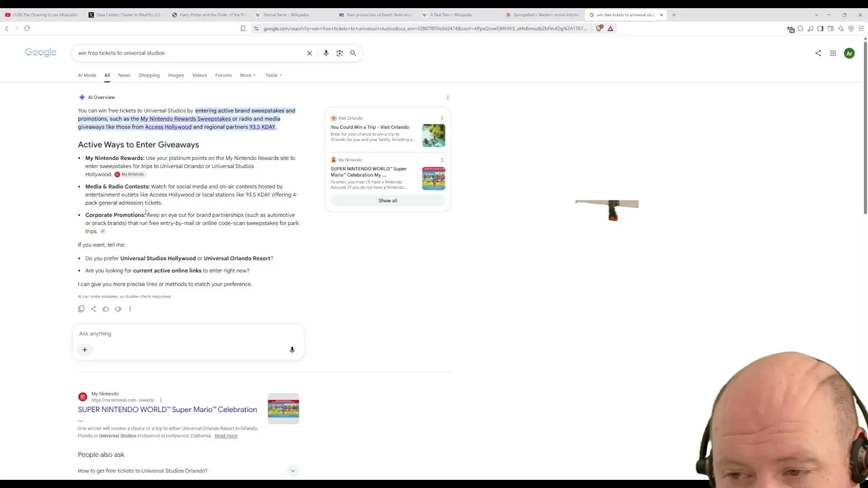The image size is (868, 488).
Task: Bookmark this page icon in address bar
Action: click(x=243, y=28)
